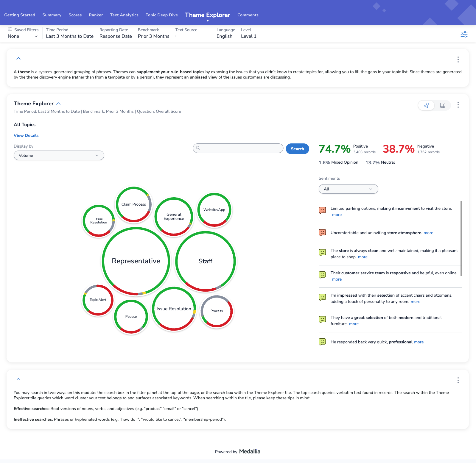Image resolution: width=476 pixels, height=463 pixels.
Task: Click happy face icon beside clean store comment
Action: [x=322, y=253]
